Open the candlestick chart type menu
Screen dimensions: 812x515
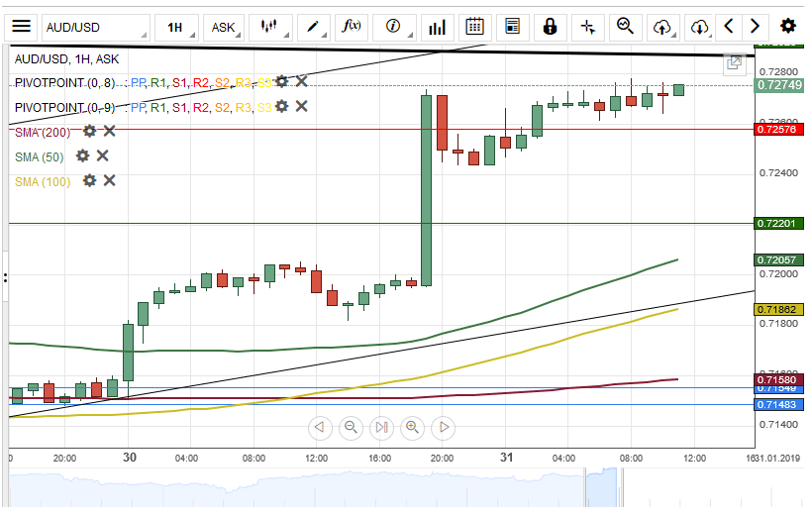pos(267,27)
